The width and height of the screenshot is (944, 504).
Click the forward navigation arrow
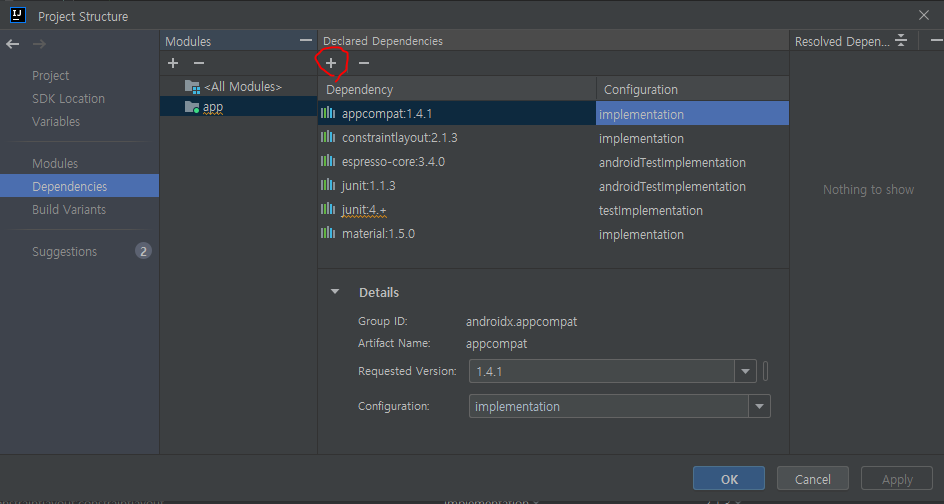coord(39,44)
